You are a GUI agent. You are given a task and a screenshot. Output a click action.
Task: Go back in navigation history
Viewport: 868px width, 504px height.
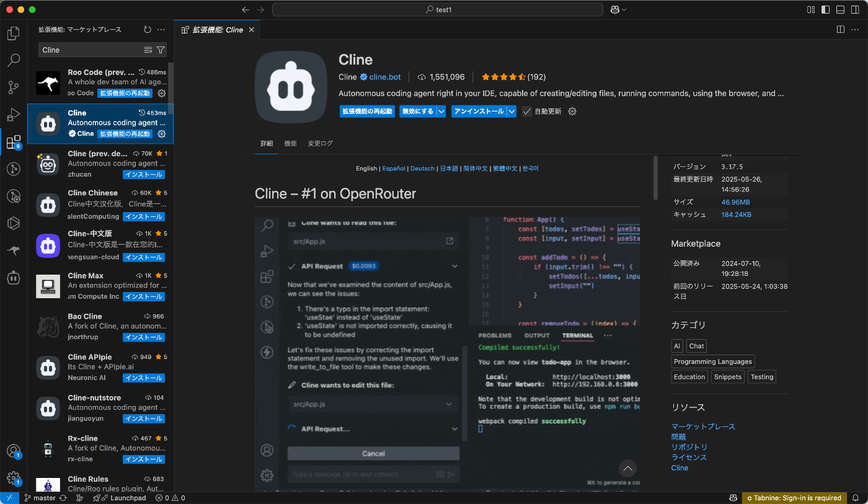tap(246, 9)
